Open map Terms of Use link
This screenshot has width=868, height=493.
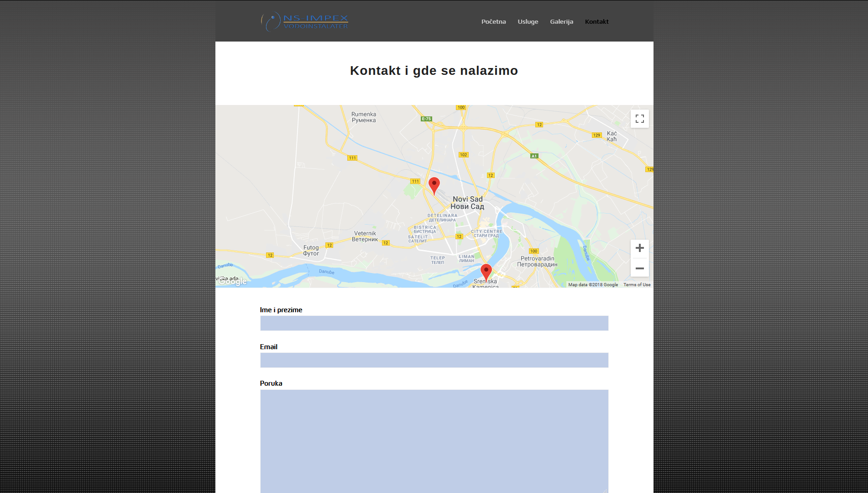point(637,285)
